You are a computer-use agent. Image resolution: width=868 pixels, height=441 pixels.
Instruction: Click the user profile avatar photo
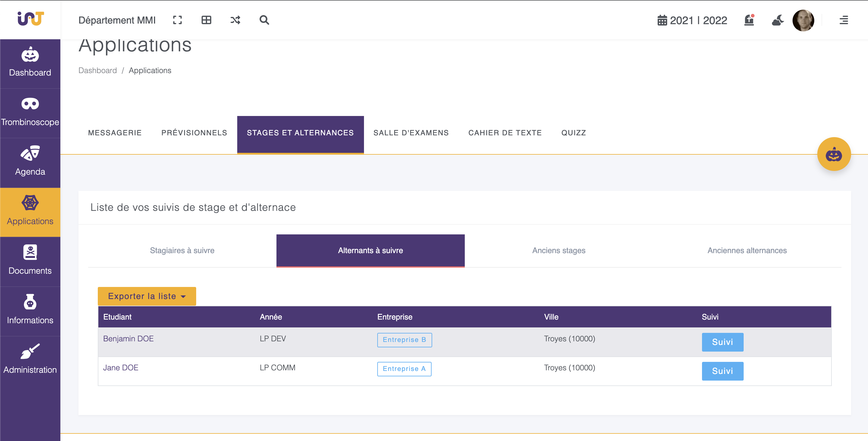click(x=804, y=20)
